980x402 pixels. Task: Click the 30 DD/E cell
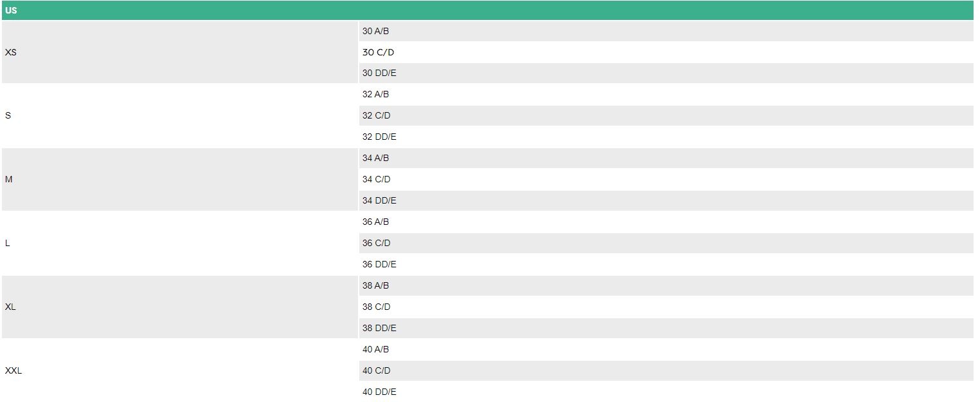666,73
